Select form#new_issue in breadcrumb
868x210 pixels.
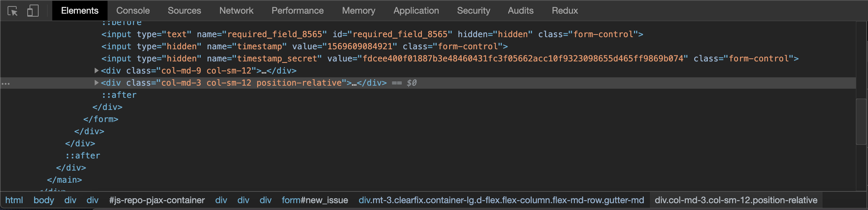click(x=315, y=200)
